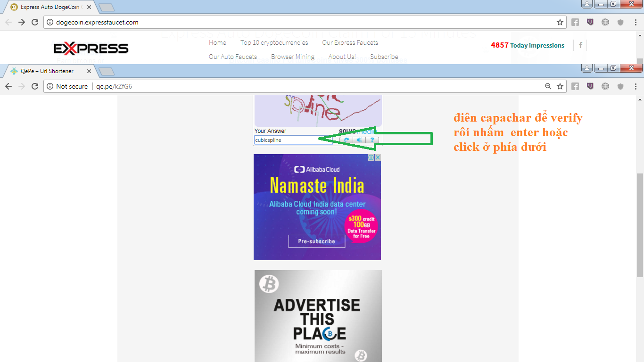View site info for Not secure qe.pe

(x=67, y=86)
